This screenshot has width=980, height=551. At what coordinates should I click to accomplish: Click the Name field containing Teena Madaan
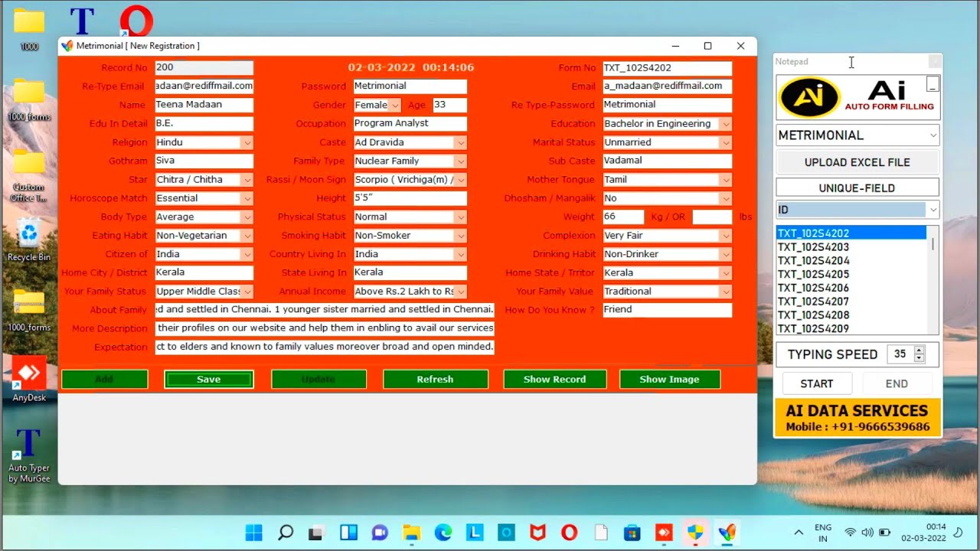click(204, 105)
